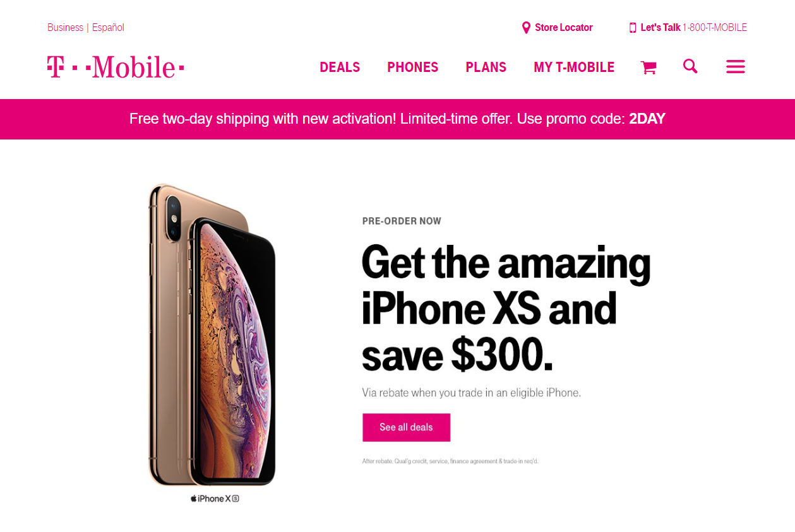The height and width of the screenshot is (532, 795).
Task: Click the Apple iPhone XS logo caption
Action: tap(215, 499)
